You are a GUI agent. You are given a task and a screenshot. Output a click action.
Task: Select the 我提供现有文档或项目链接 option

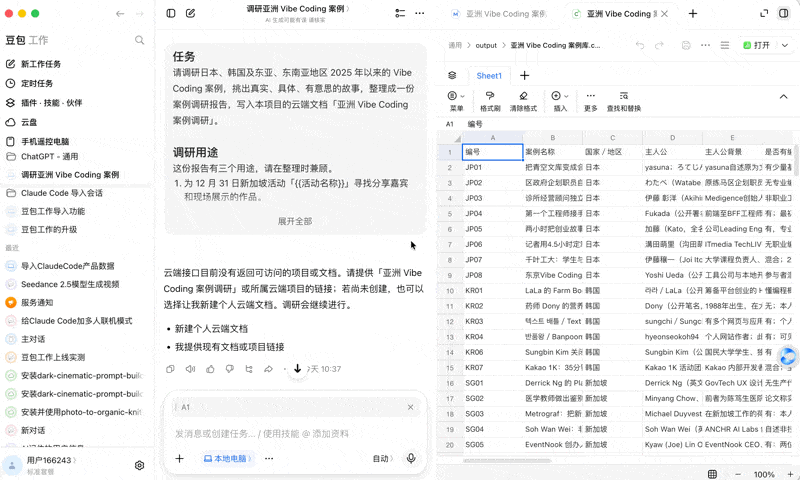[230, 347]
